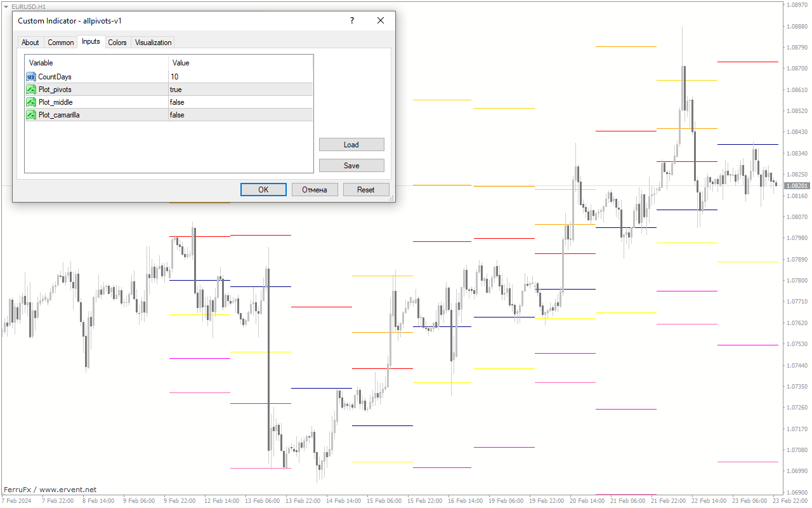Click the current price label 1.08201
812x508 pixels.
pos(797,186)
